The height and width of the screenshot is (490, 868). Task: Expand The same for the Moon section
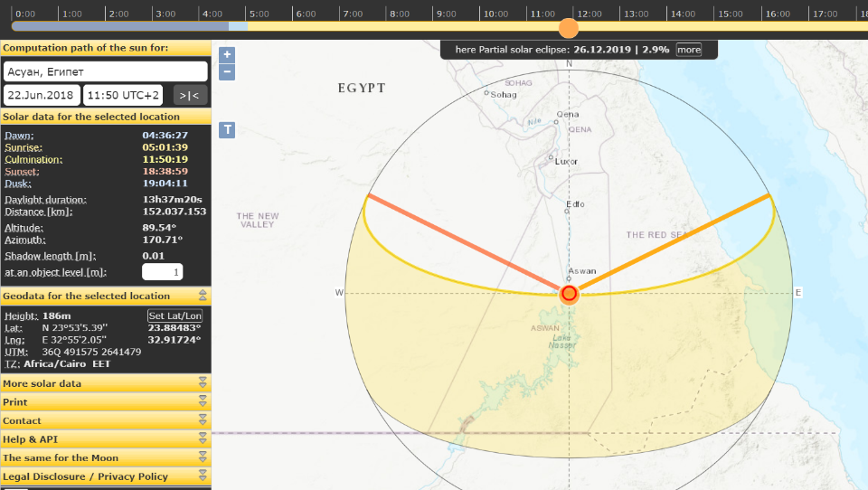(x=106, y=457)
